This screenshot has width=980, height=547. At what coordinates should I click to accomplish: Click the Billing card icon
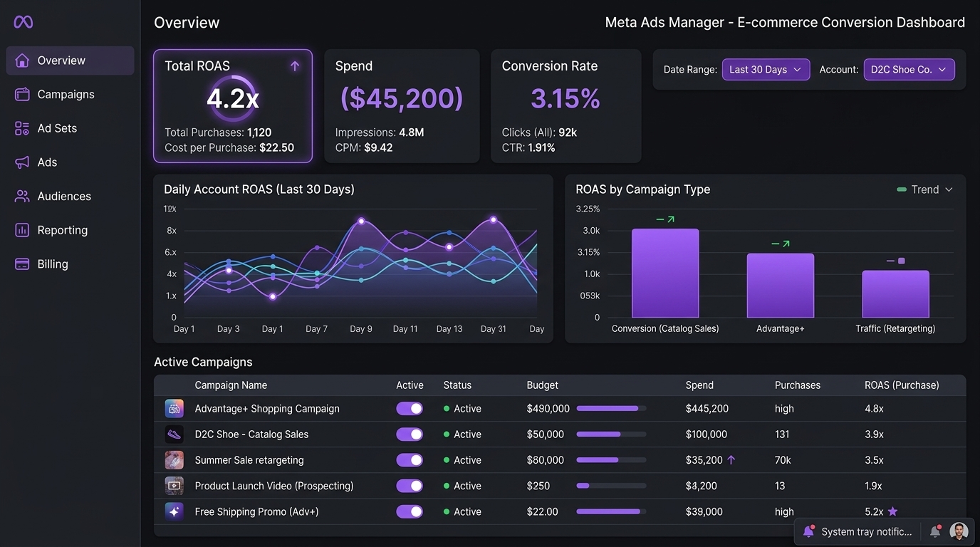pyautogui.click(x=22, y=264)
